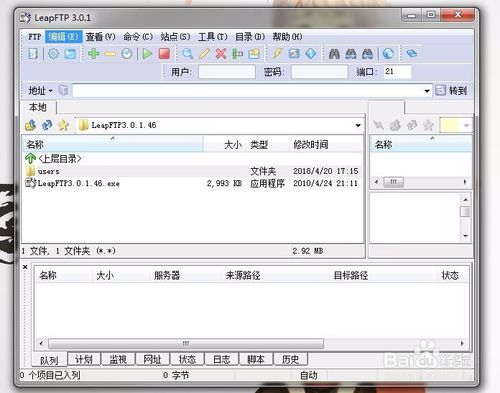
Task: Click the queue panel horizontal scrollbar thumb
Action: pos(186,343)
